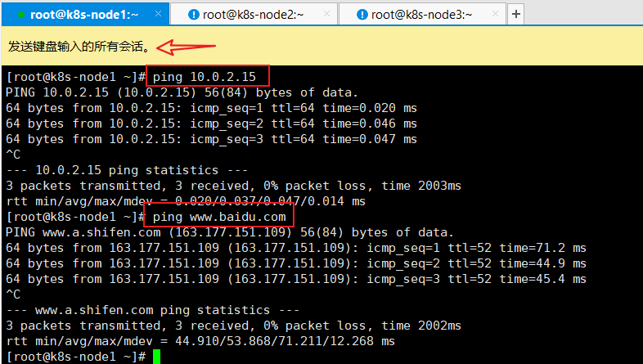Close the root@k8s-node1 tab
The image size is (643, 364).
point(158,14)
